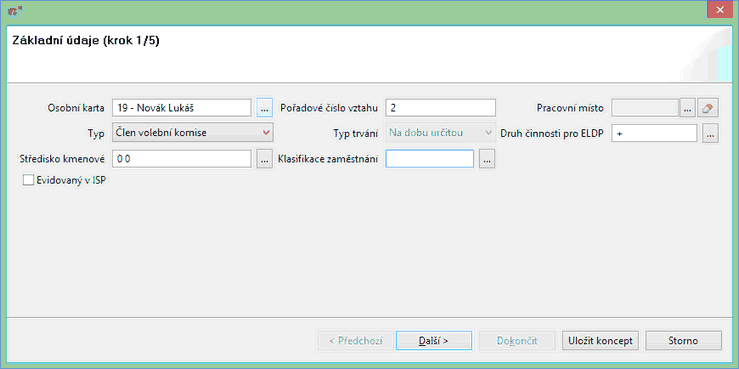The height and width of the screenshot is (369, 739).
Task: Click the Evidovaný v ISP label
Action: tap(71, 180)
